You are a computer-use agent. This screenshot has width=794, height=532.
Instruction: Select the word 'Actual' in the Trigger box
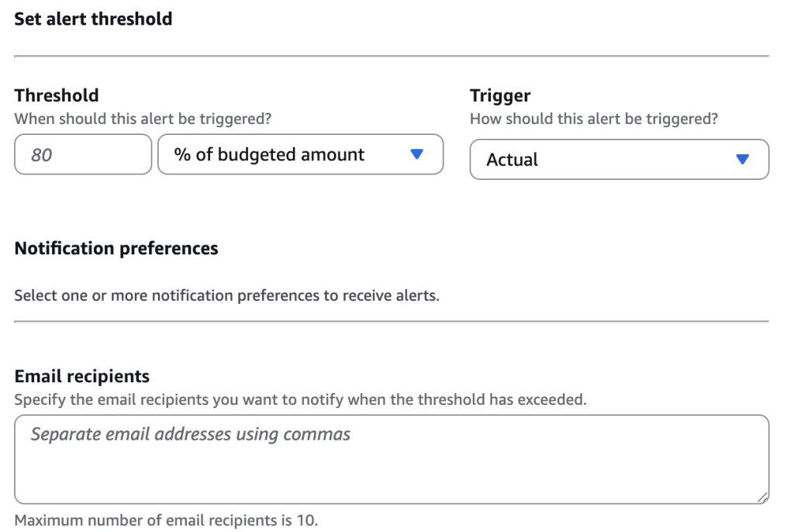pyautogui.click(x=512, y=160)
